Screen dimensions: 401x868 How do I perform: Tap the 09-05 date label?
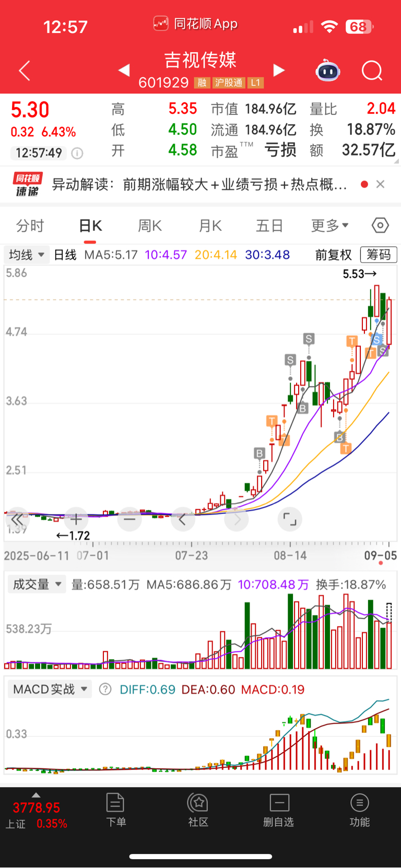(381, 556)
